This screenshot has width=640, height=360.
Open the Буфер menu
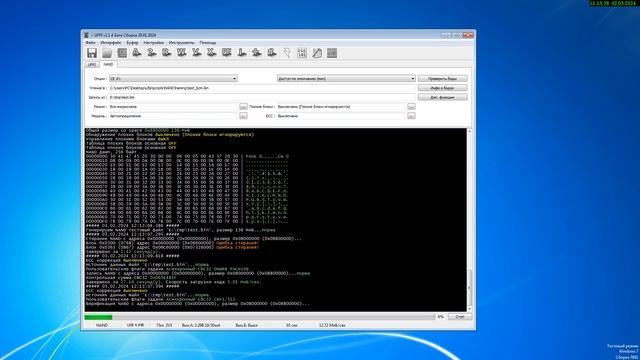pyautogui.click(x=132, y=42)
